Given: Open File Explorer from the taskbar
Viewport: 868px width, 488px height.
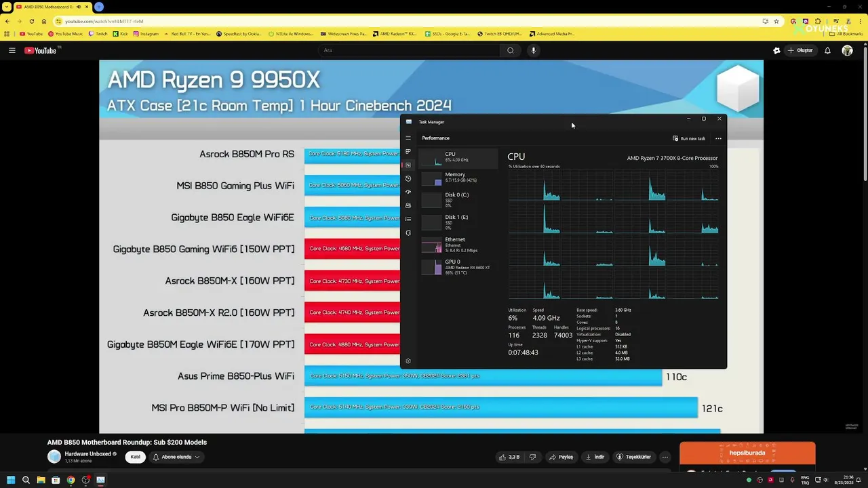Looking at the screenshot, I should [41, 480].
